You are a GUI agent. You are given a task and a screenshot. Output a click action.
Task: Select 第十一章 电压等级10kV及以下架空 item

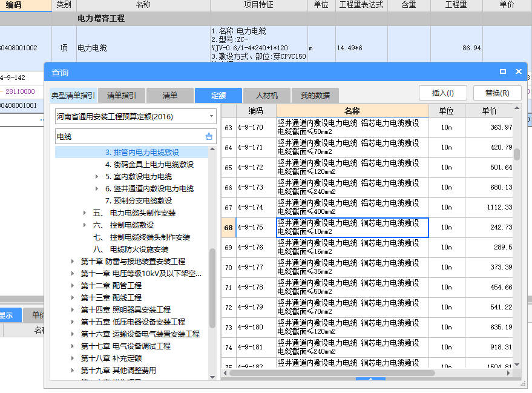click(141, 274)
